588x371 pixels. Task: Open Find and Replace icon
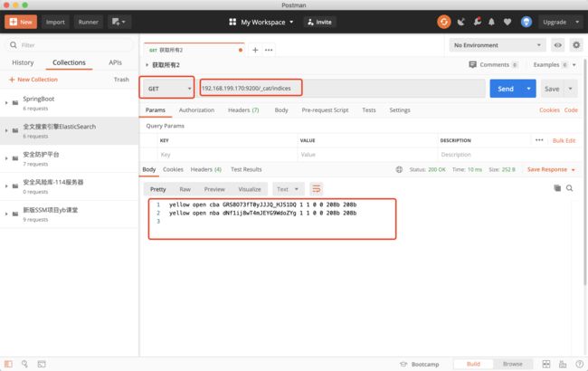pyautogui.click(x=24, y=364)
